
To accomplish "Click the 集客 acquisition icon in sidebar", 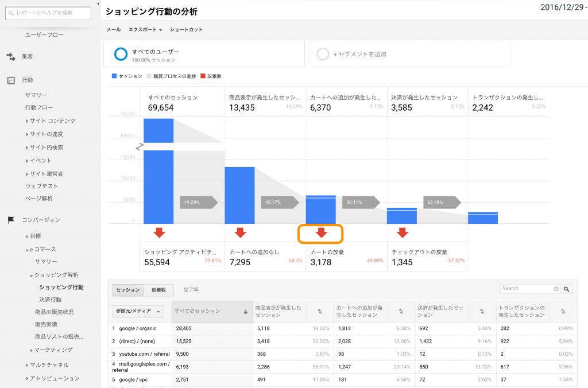I will coord(11,56).
